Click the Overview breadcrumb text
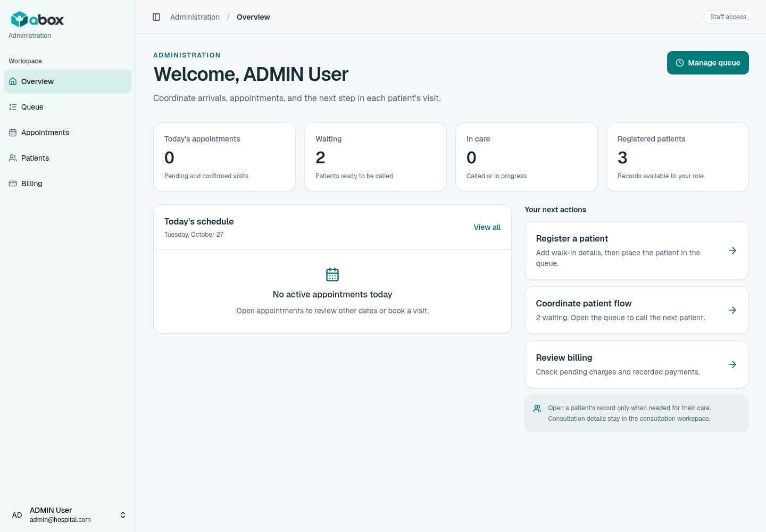The image size is (766, 532). click(x=253, y=17)
